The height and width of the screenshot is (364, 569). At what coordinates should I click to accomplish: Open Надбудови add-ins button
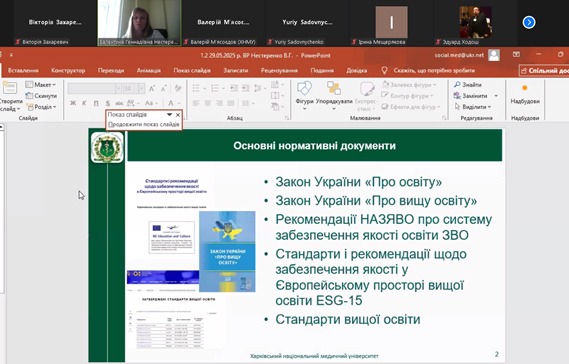click(525, 94)
